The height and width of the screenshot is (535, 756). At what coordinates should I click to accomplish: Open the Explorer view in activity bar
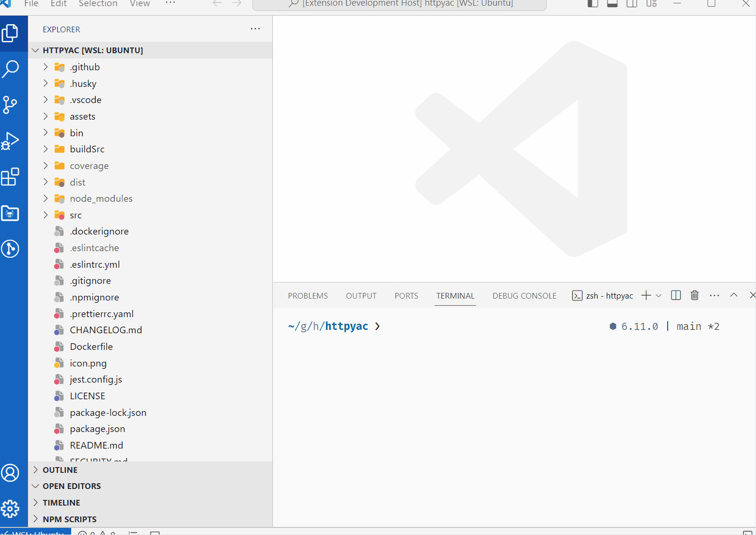coord(10,33)
